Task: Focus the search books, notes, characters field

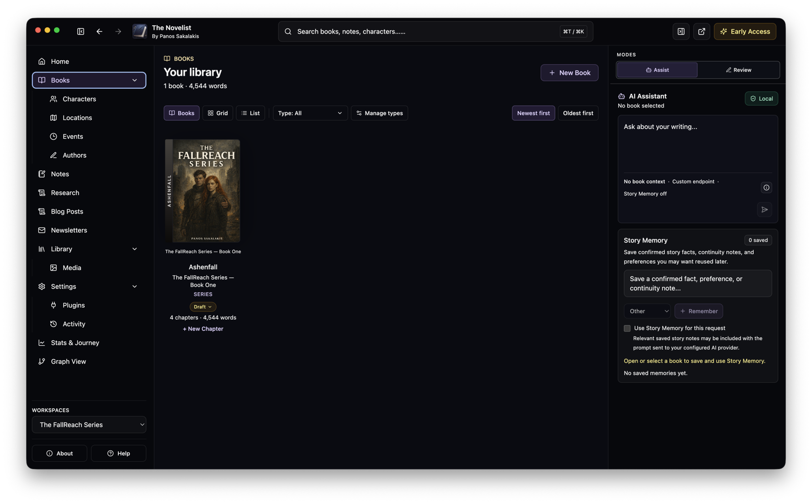Action: [x=435, y=31]
